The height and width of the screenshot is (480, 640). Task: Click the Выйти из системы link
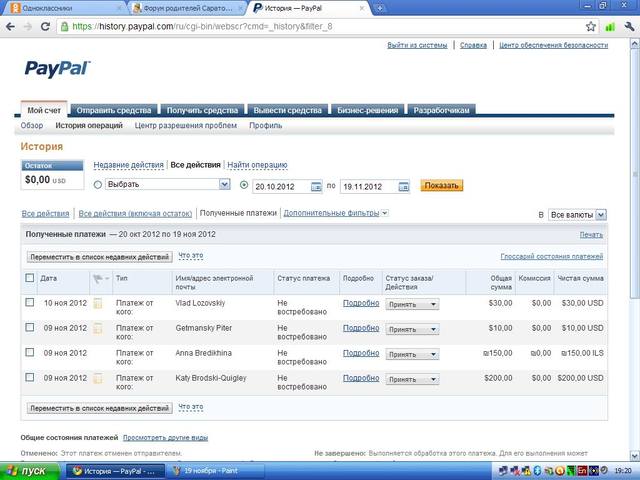pos(417,45)
